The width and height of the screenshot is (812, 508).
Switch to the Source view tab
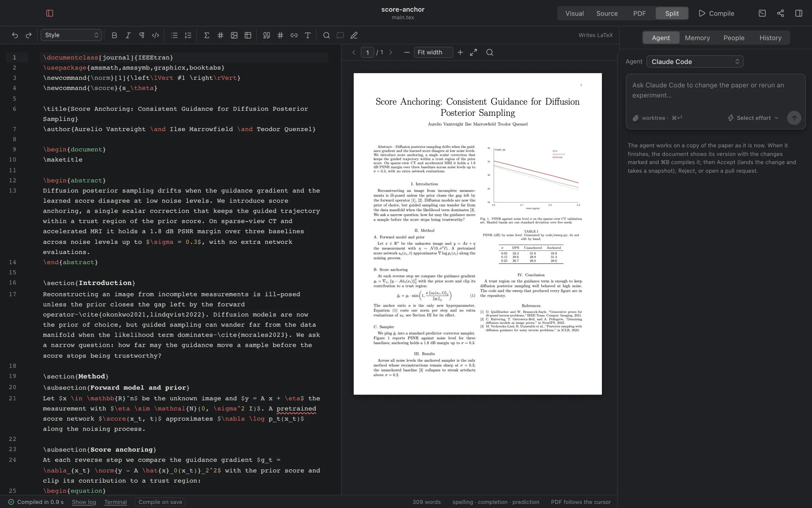click(607, 14)
